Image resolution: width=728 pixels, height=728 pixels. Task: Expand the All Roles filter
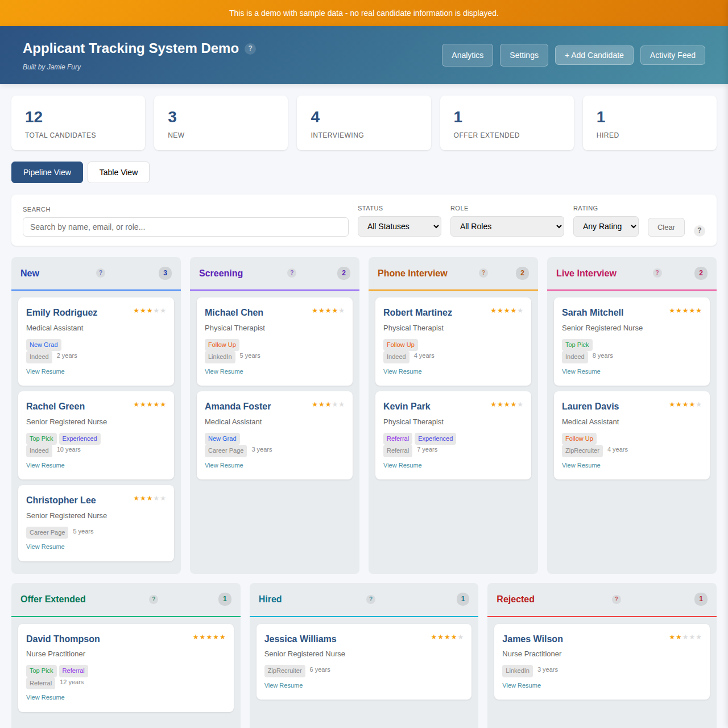pos(507,226)
